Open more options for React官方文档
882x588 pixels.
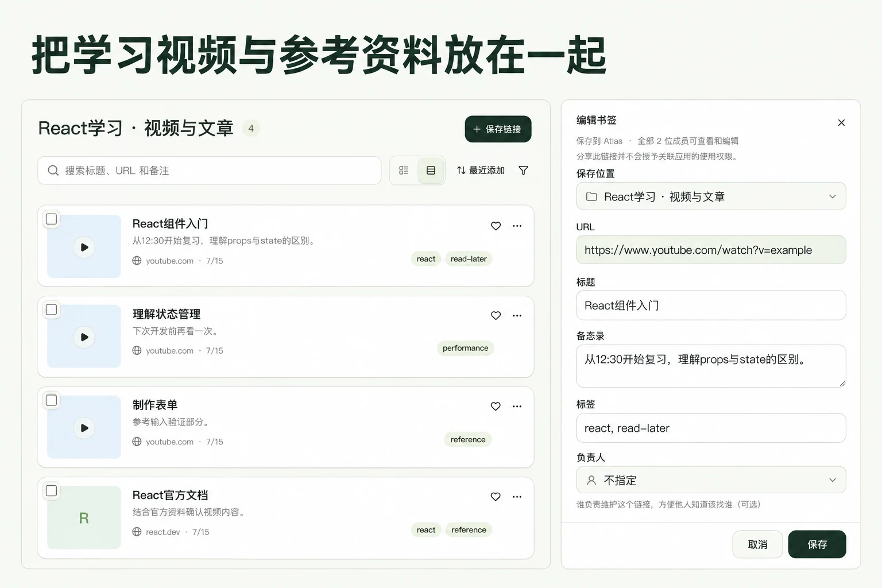pos(517,497)
